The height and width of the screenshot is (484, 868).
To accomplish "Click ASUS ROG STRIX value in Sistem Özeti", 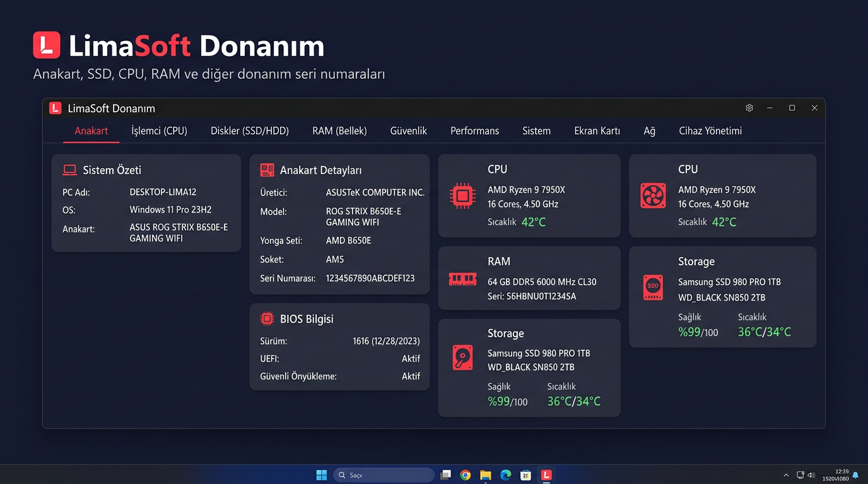I will tap(179, 233).
